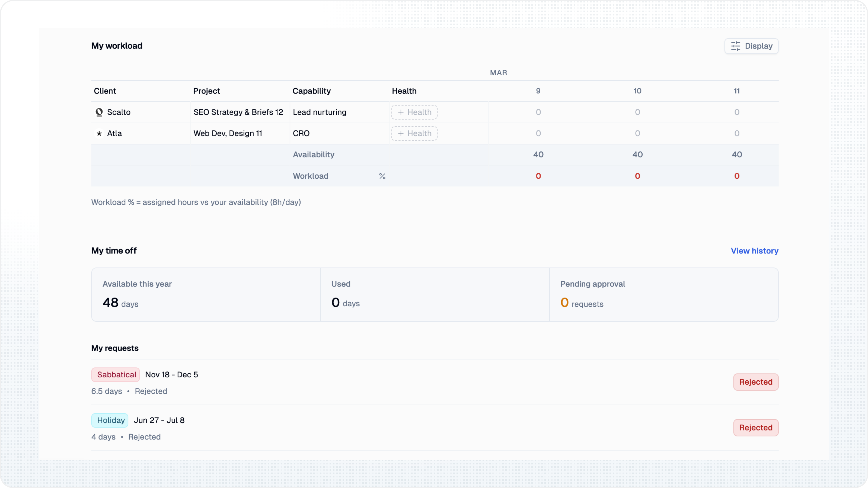The height and width of the screenshot is (488, 868).
Task: Click the Available this year card
Action: [206, 295]
